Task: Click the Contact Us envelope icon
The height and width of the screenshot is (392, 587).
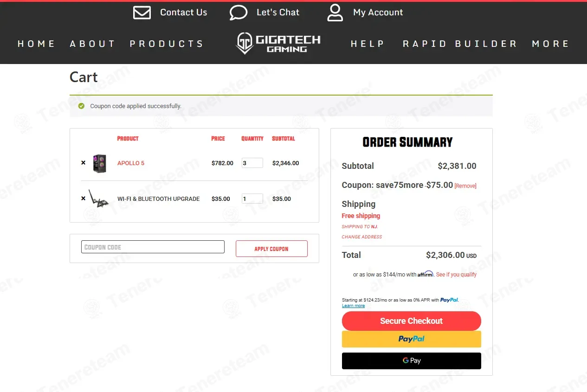Action: click(142, 13)
